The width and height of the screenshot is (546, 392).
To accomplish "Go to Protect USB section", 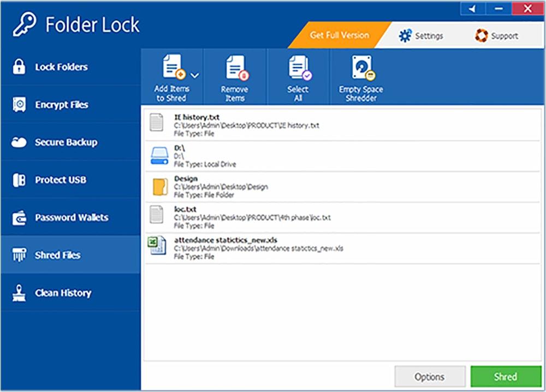I will [70, 180].
